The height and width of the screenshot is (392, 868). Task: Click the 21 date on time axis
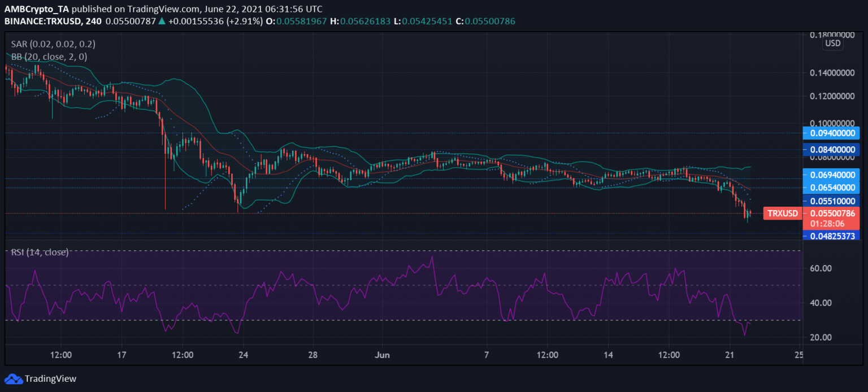click(x=730, y=355)
